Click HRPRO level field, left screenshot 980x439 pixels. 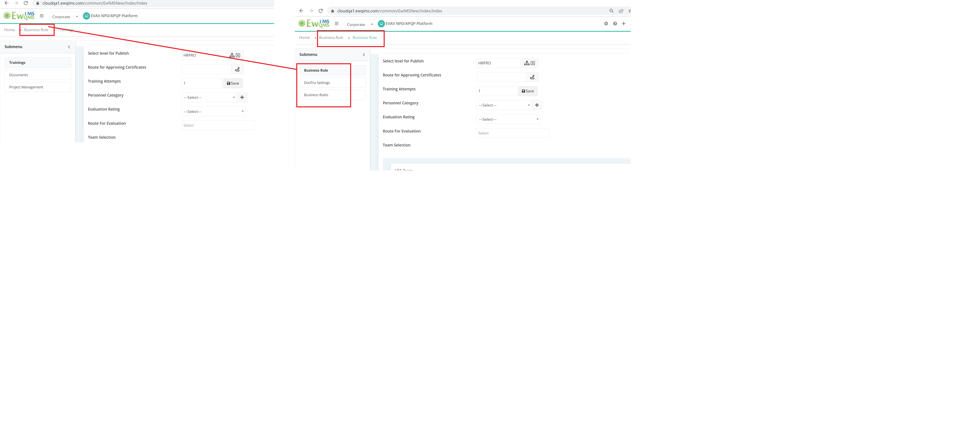point(204,55)
